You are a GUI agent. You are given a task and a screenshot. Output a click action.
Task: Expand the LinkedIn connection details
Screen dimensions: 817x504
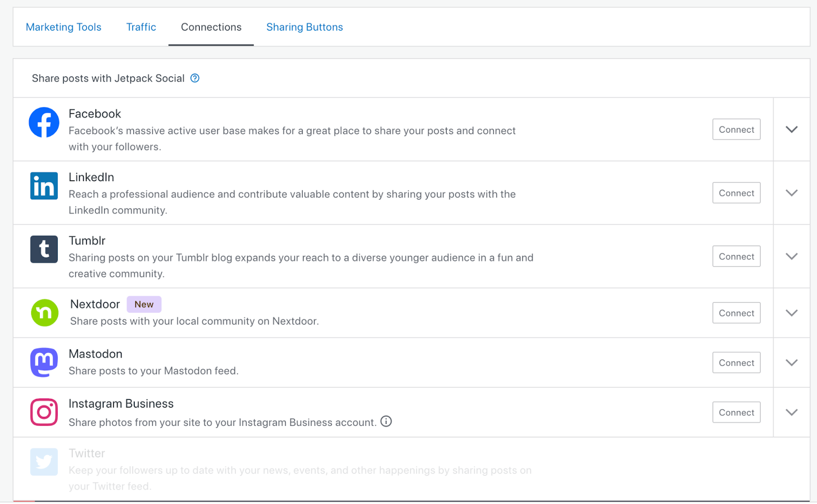coord(791,193)
